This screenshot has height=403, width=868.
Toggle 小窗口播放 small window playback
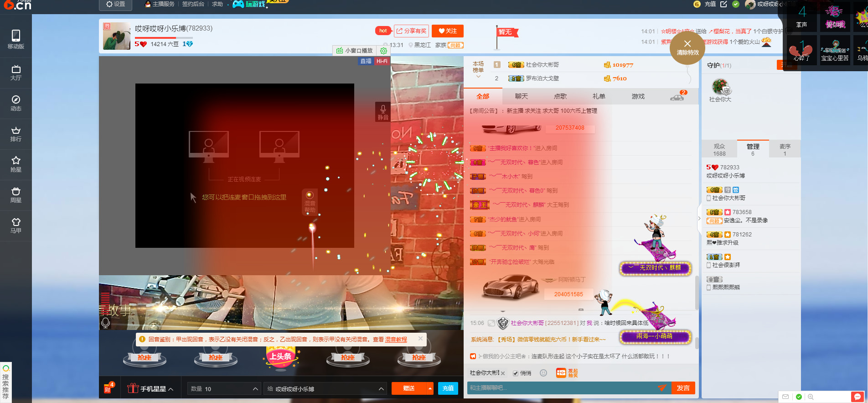tap(355, 51)
